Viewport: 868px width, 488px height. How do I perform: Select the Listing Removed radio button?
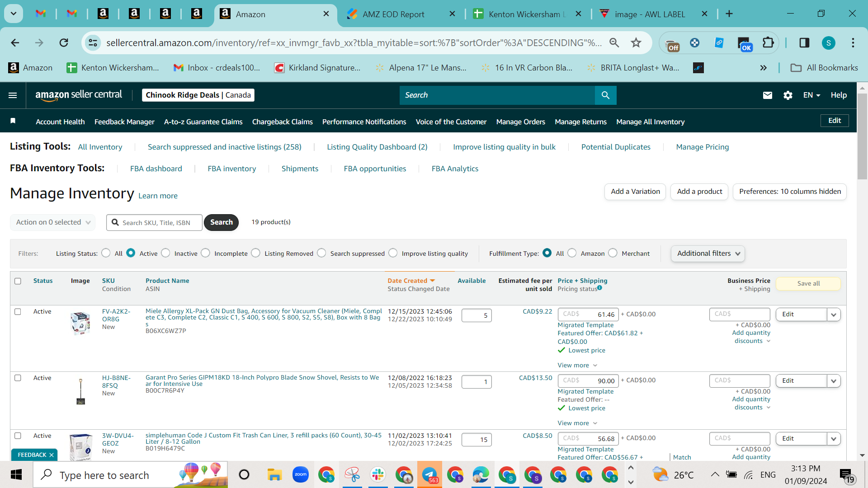tap(256, 253)
